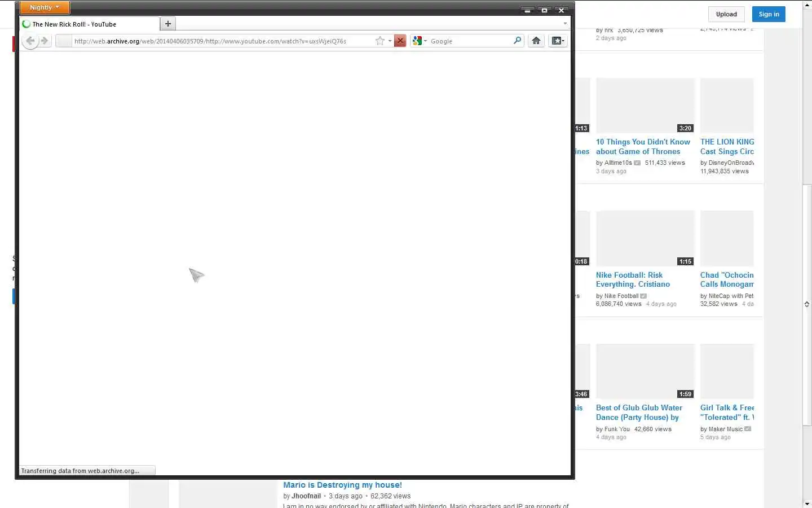Click the 3:20 Game of Thrones thumbnail
The height and width of the screenshot is (508, 812).
[x=645, y=106]
